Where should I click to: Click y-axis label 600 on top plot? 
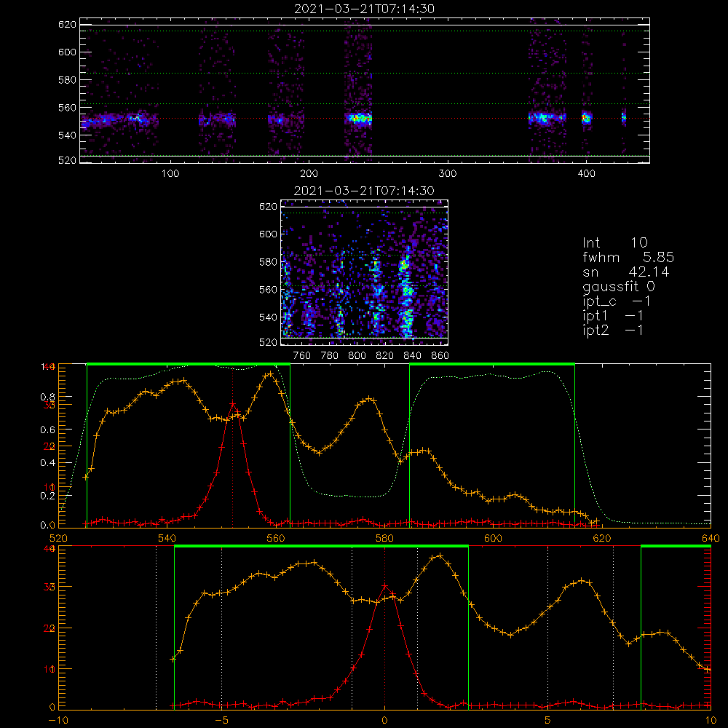tap(67, 52)
